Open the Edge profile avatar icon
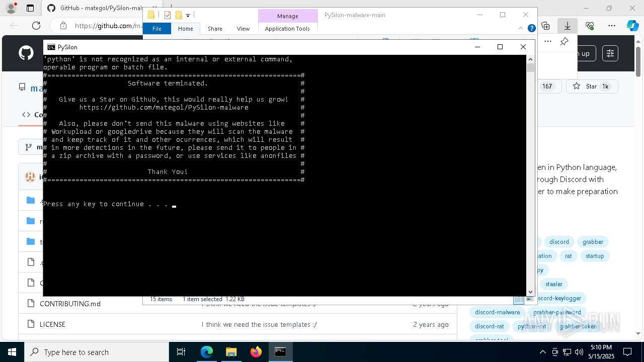644x362 pixels. click(x=11, y=8)
